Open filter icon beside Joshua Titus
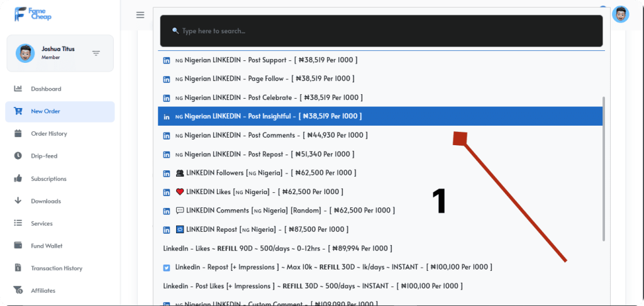The image size is (644, 306). coord(96,53)
